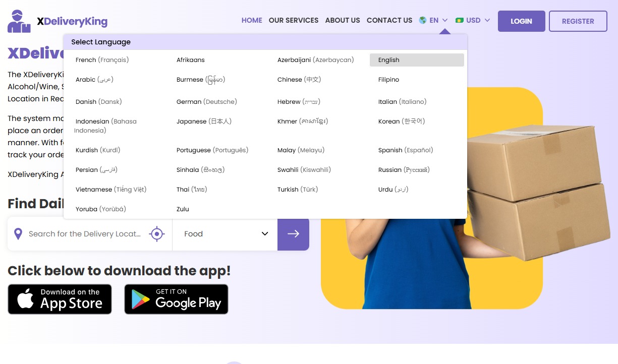Click the REGISTER button
The height and width of the screenshot is (364, 618).
(x=578, y=21)
